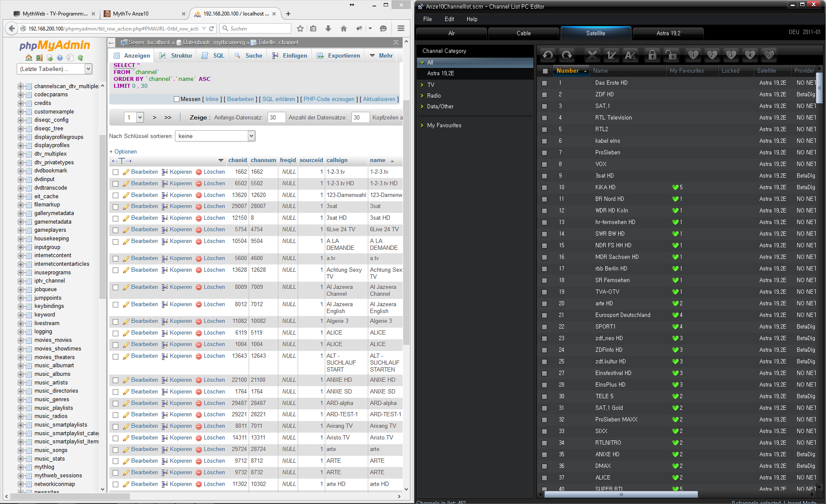Click the unlock channel open padlock icon

click(671, 55)
